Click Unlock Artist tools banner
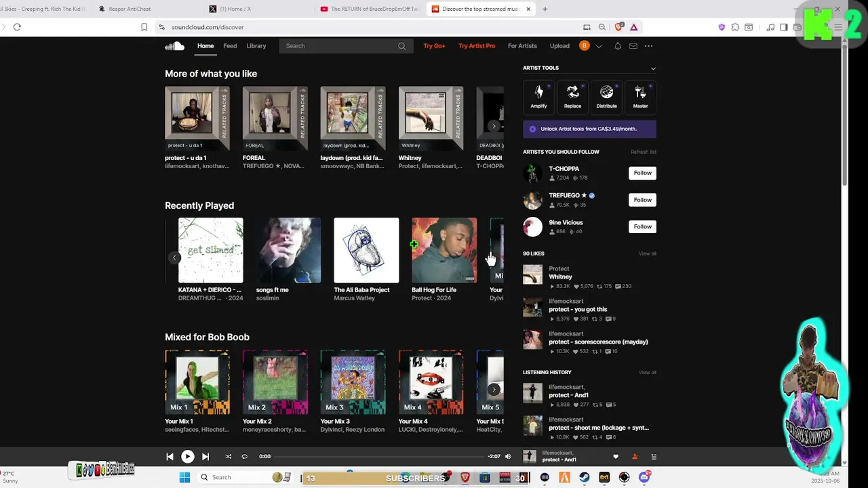 589,129
